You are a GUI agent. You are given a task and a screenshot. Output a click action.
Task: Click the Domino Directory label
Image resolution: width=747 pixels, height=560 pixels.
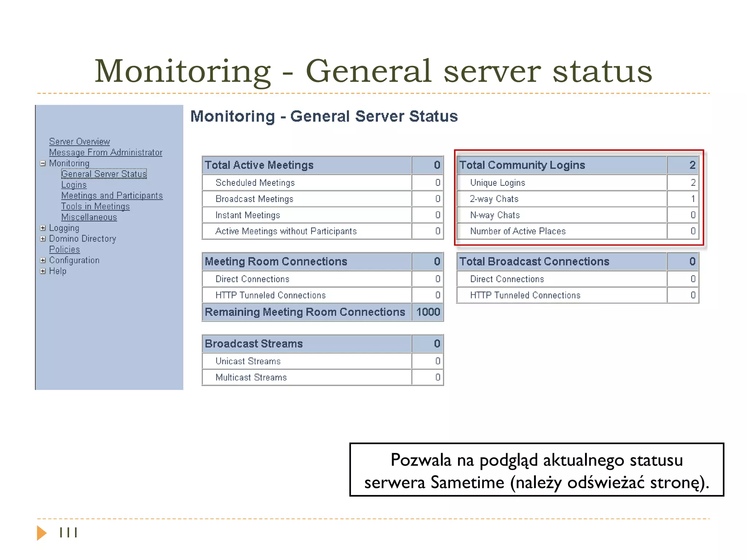tap(83, 239)
